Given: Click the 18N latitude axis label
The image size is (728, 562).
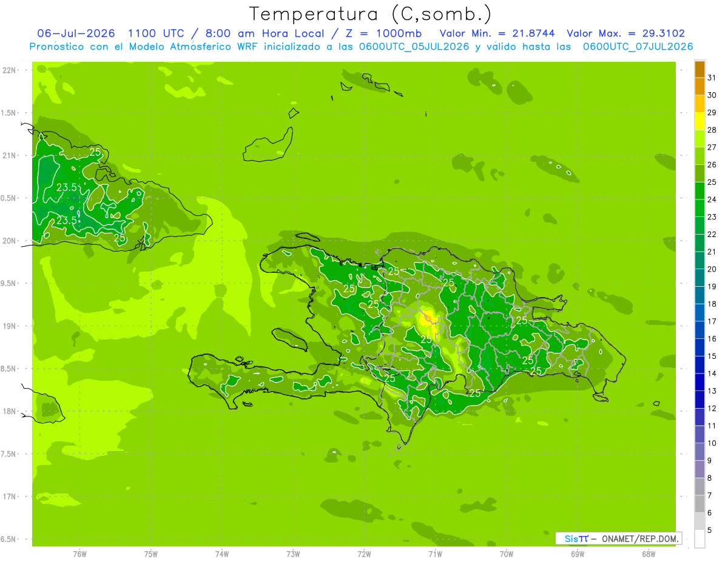Looking at the screenshot, I should 9,411.
